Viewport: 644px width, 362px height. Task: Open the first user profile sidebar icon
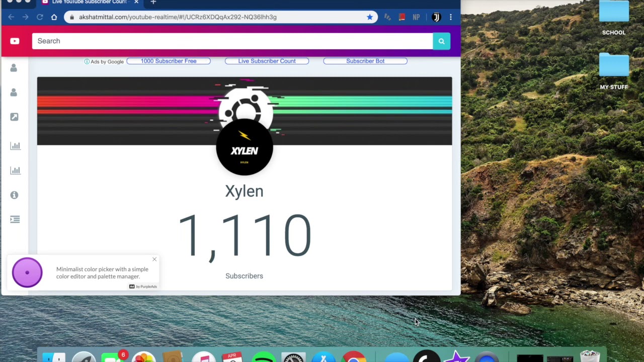pyautogui.click(x=14, y=68)
